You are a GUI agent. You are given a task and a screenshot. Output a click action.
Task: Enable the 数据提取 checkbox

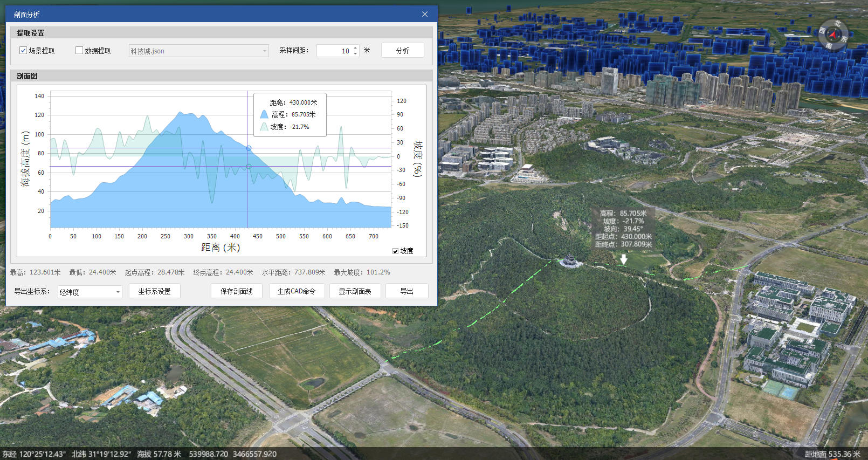click(x=79, y=51)
